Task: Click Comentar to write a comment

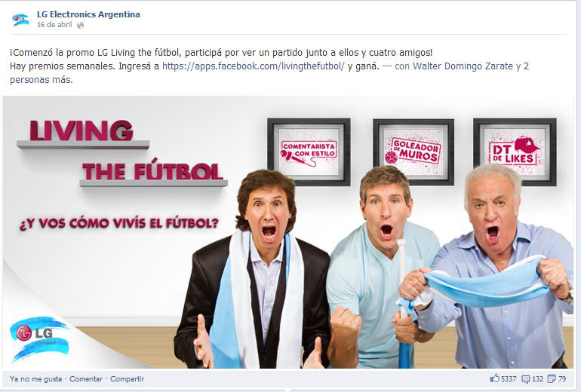Action: click(x=86, y=378)
